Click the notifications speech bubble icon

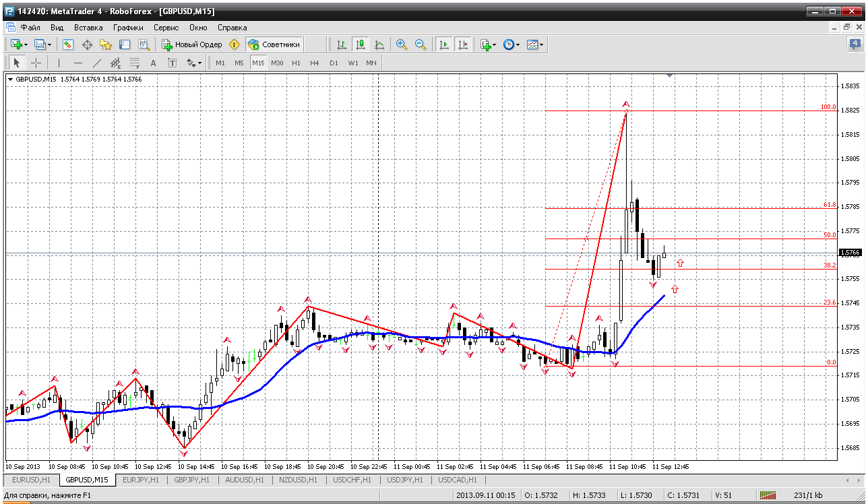[x=855, y=44]
